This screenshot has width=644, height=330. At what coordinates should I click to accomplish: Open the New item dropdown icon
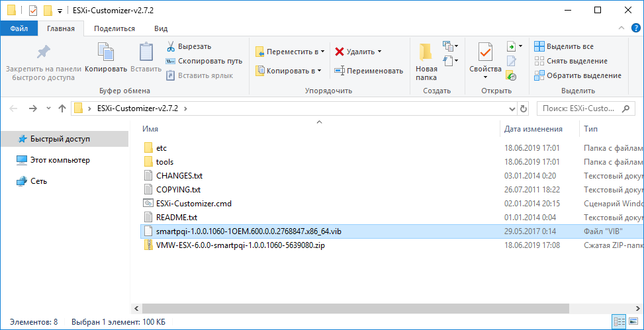(x=450, y=46)
